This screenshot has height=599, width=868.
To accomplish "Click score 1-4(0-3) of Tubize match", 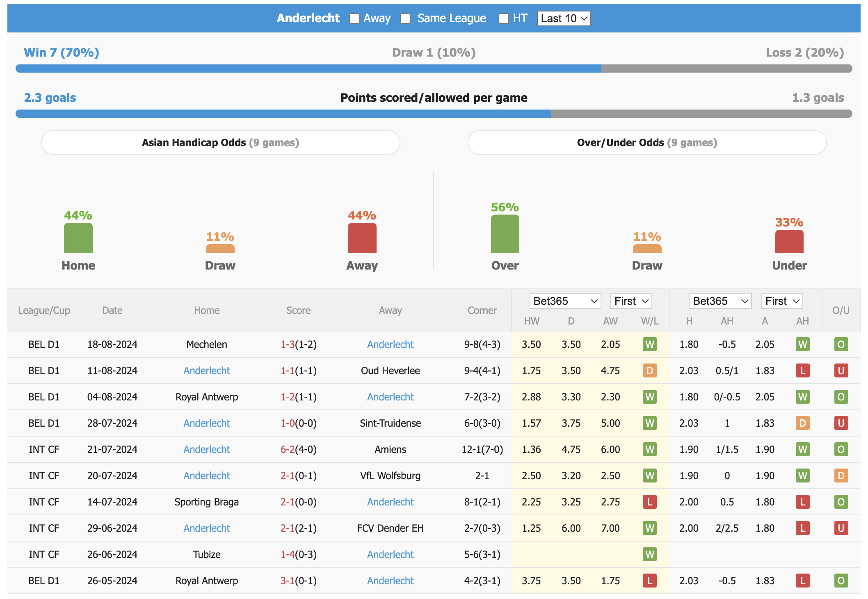I will click(298, 554).
